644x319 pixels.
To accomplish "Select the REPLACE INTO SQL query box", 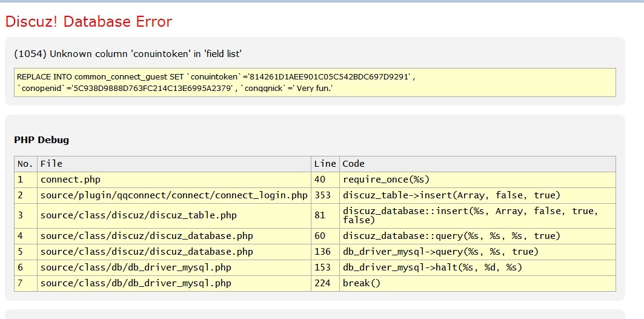I will pos(314,82).
